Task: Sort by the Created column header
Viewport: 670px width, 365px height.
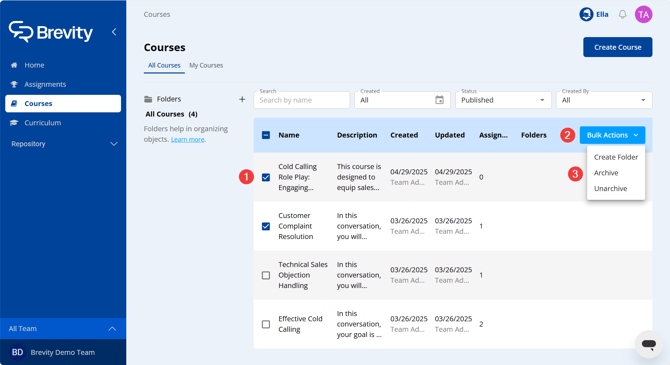Action: (404, 135)
